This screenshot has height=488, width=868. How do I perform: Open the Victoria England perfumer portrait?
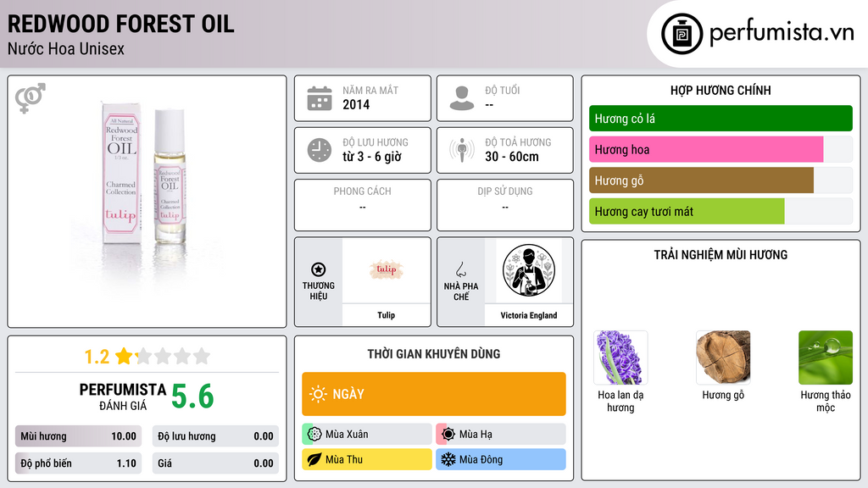pos(529,270)
